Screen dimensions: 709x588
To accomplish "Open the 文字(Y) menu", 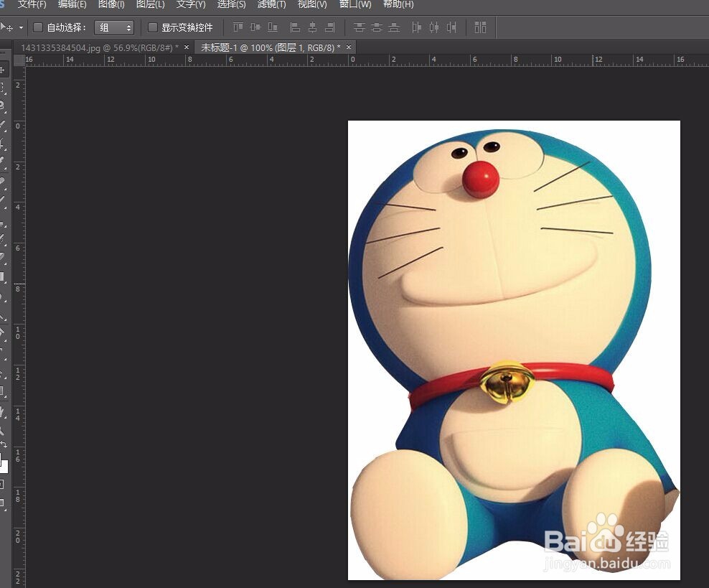I will (191, 4).
